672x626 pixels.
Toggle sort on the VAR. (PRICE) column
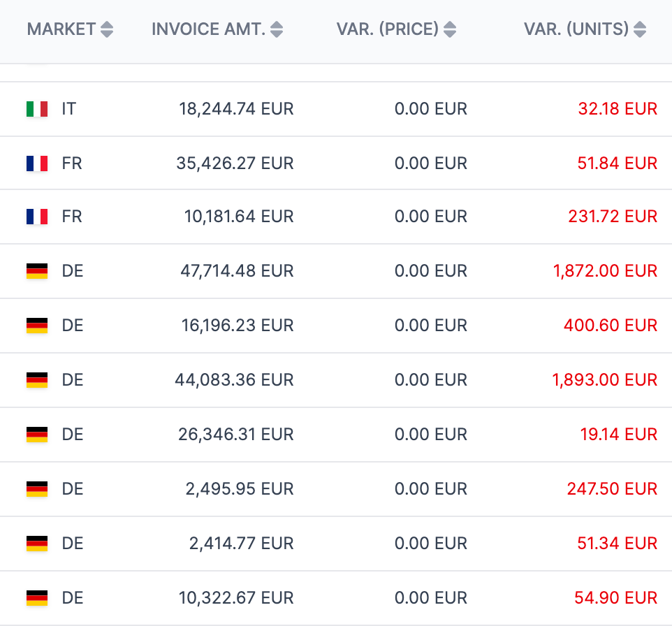451,29
